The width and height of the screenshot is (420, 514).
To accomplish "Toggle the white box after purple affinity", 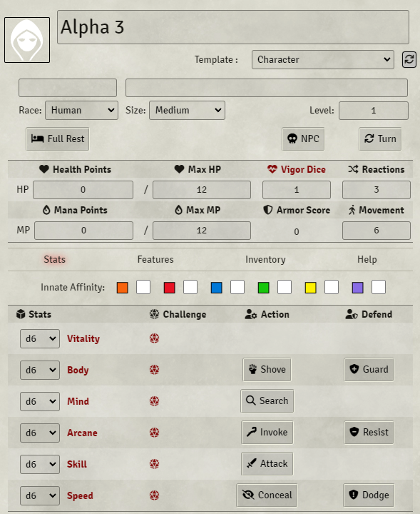I will tap(379, 288).
